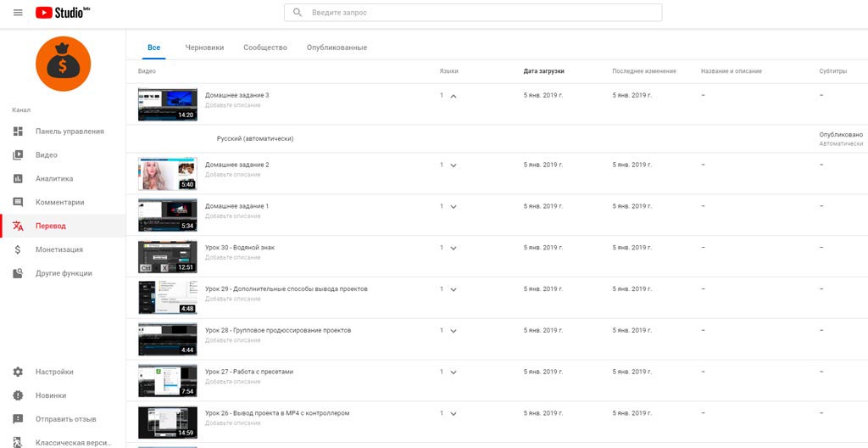Collapse languages for Домашнее задание 3

pos(453,96)
